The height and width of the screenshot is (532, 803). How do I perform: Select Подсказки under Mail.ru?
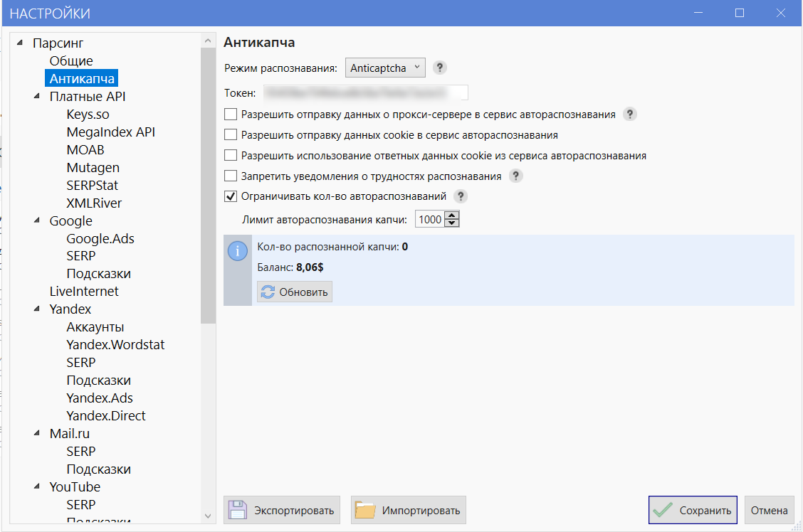[98, 469]
